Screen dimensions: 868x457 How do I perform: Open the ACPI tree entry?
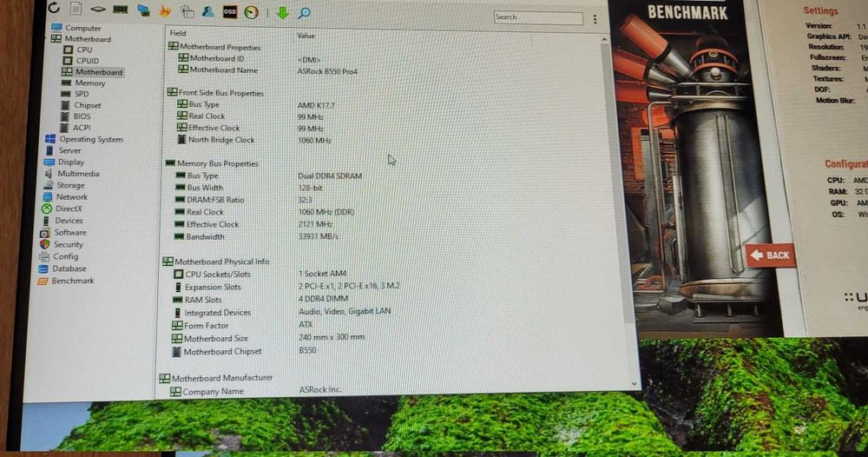[75, 127]
